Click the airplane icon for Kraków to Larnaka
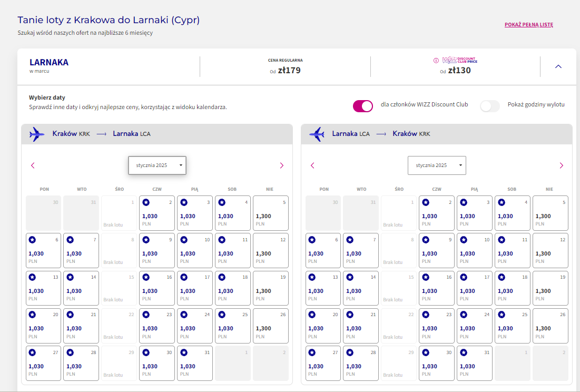580x392 pixels. click(37, 134)
